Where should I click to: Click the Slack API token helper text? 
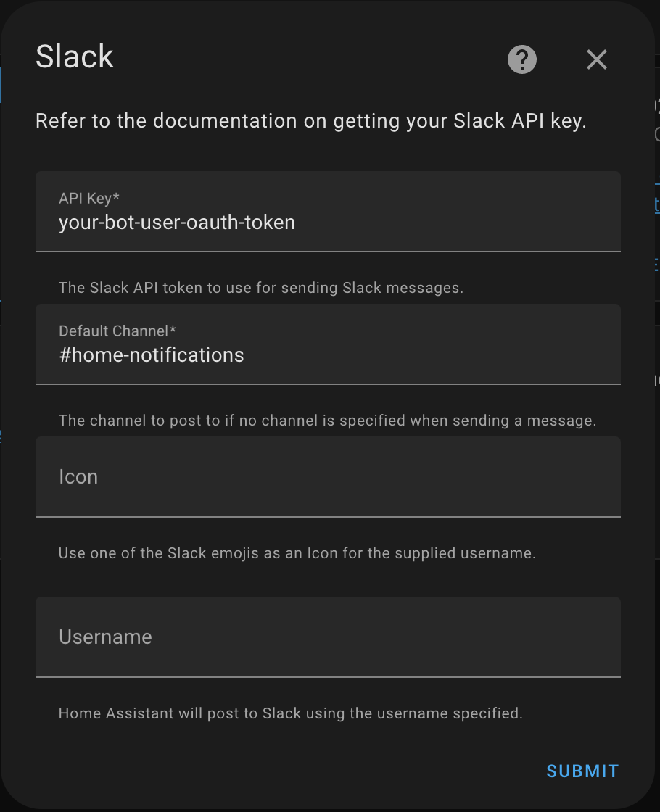[260, 288]
